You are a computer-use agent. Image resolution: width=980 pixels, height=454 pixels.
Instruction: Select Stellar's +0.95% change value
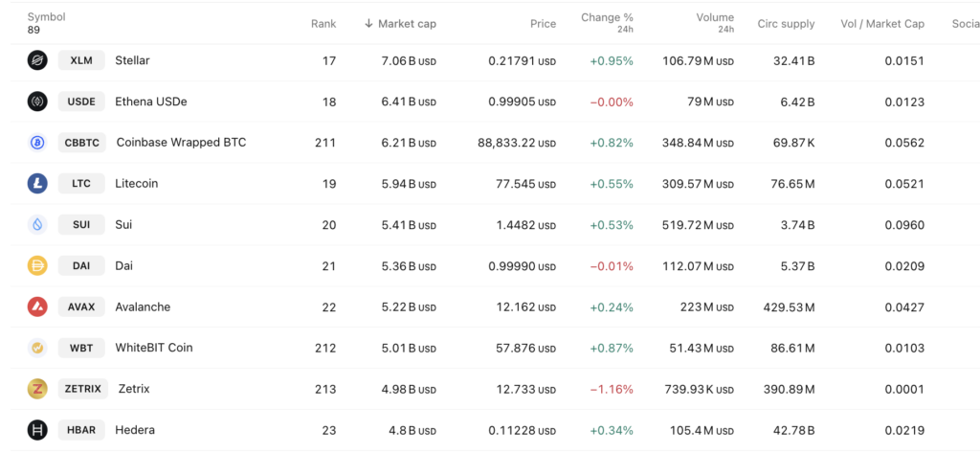pyautogui.click(x=612, y=61)
